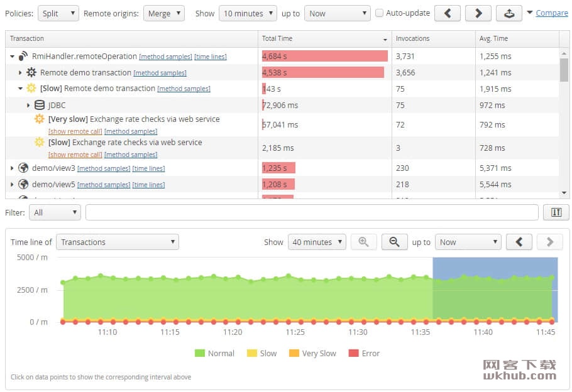
Task: Click the Normal green legend swatch
Action: tap(200, 353)
